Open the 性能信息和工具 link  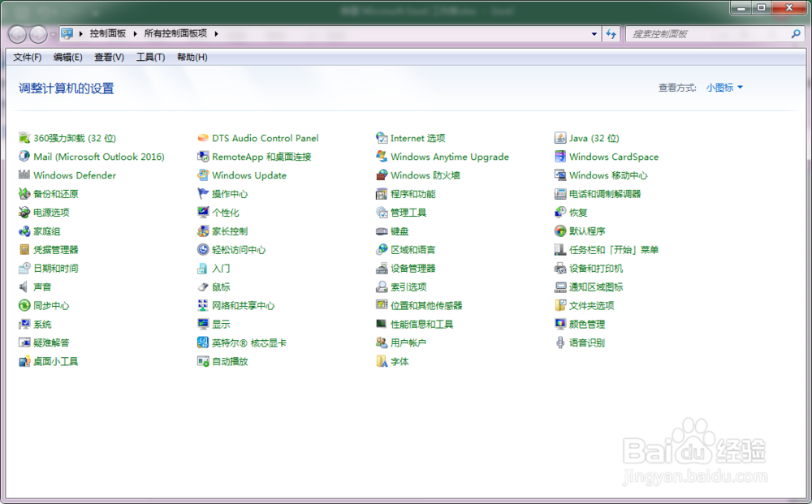pos(422,325)
